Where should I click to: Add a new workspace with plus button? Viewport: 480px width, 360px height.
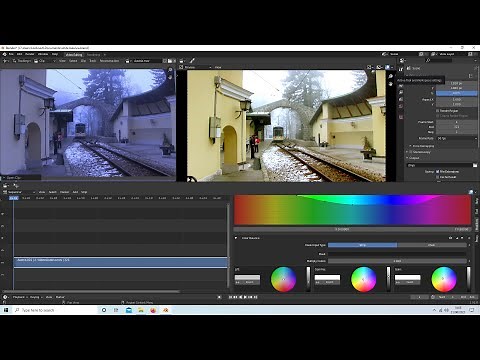105,55
